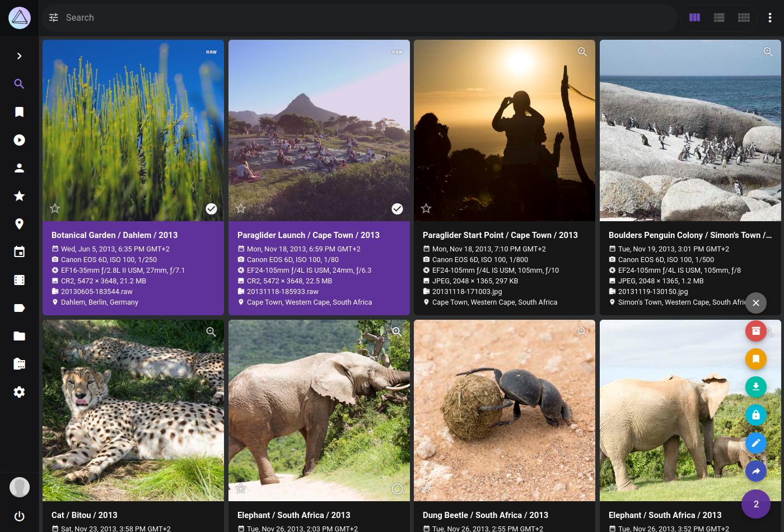Share the selected photos with the share button

[x=756, y=471]
